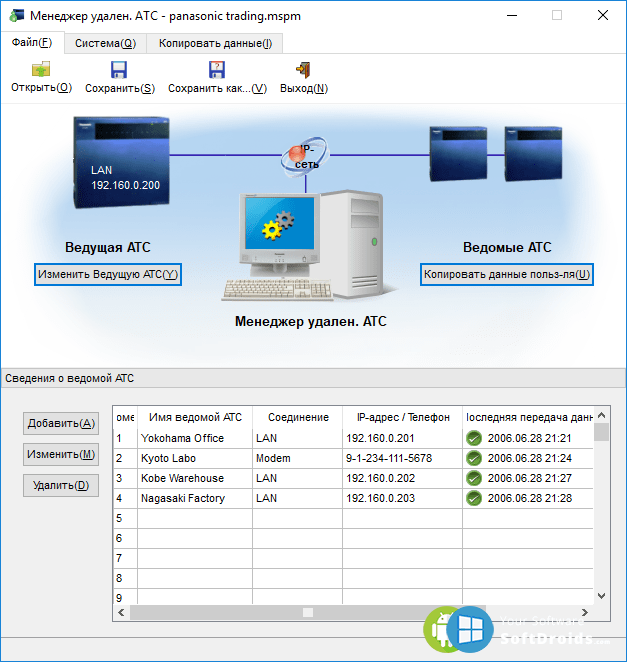Viewport: 627px width, 662px height.
Task: Click the Выход door icon
Action: [x=303, y=70]
